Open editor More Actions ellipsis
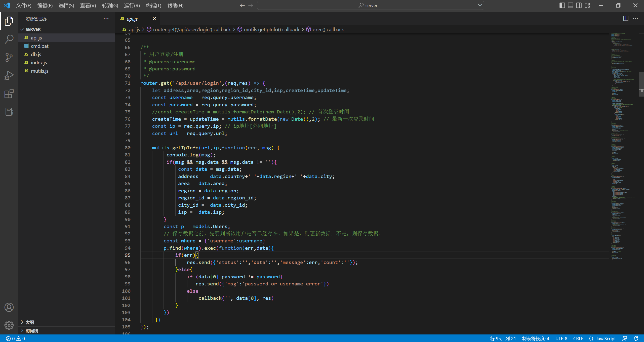 coord(635,19)
